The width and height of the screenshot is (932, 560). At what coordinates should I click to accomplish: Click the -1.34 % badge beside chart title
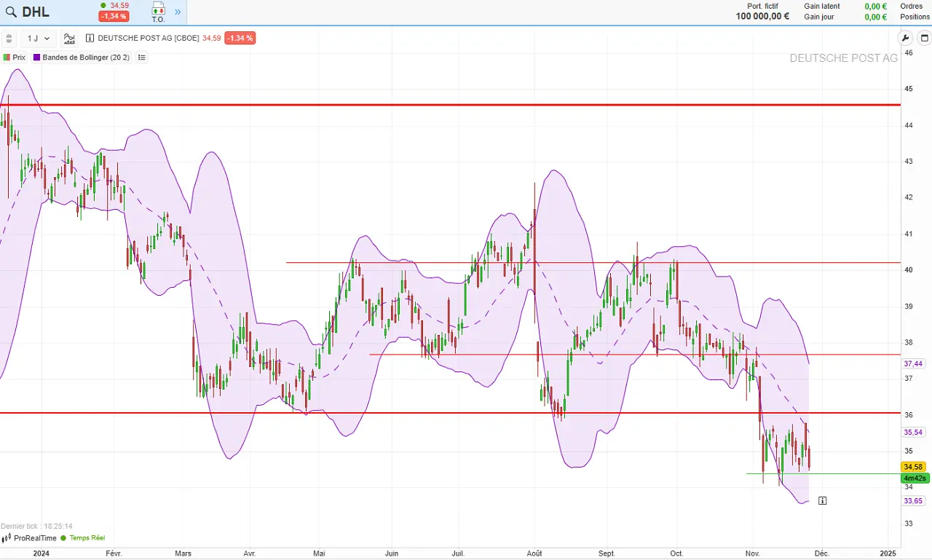pos(240,38)
